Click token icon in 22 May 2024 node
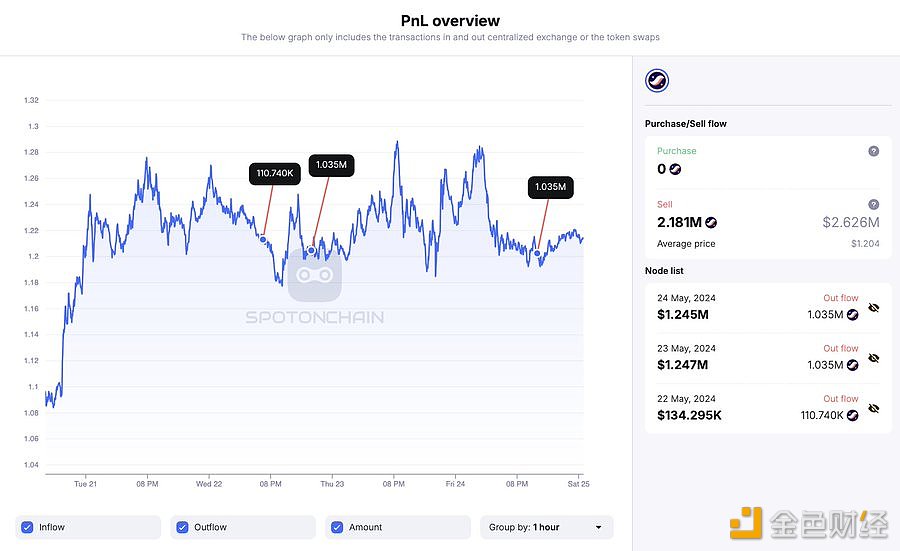 [852, 415]
